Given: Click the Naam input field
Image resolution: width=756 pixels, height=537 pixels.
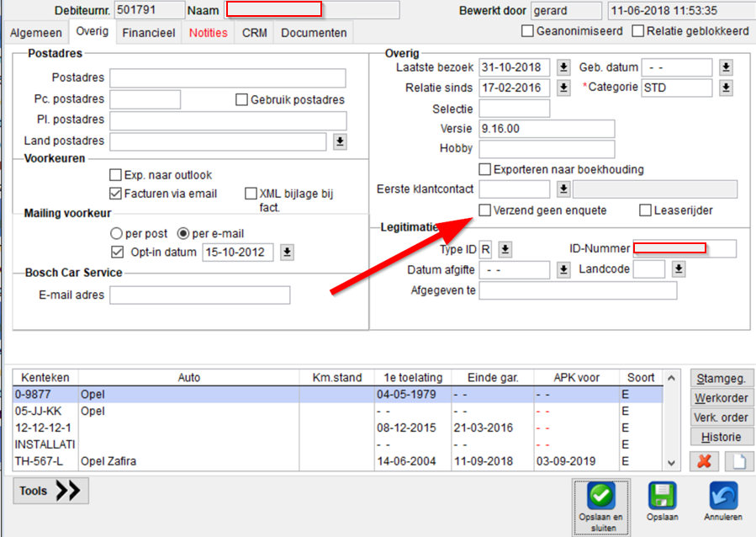Looking at the screenshot, I should (x=312, y=10).
